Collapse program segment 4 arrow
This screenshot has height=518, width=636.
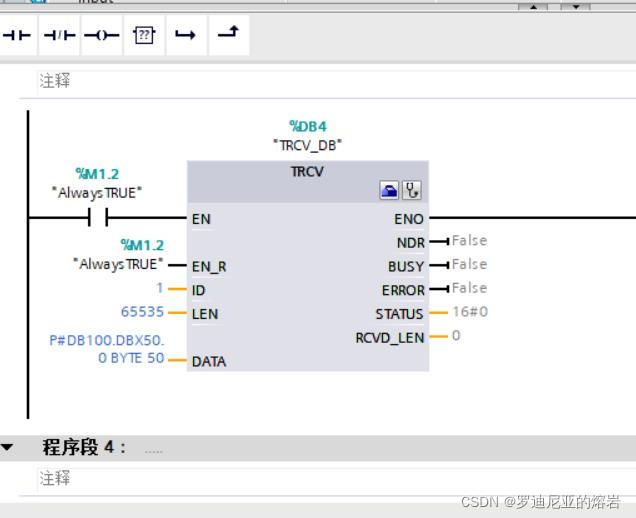pos(7,447)
